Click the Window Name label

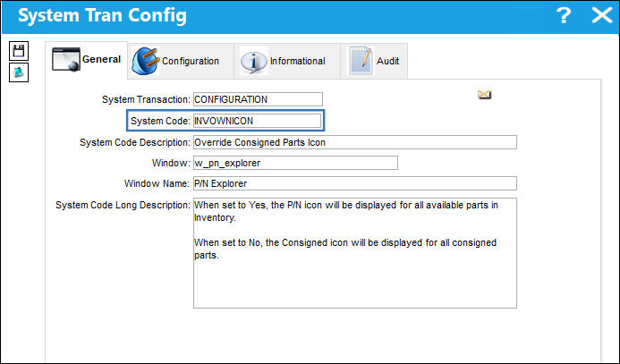coord(157,183)
